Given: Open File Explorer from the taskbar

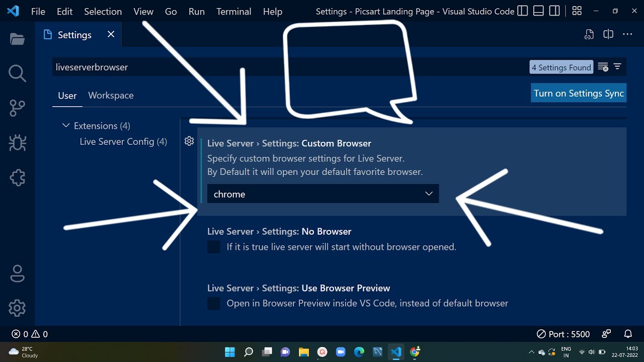Looking at the screenshot, I should (x=303, y=352).
